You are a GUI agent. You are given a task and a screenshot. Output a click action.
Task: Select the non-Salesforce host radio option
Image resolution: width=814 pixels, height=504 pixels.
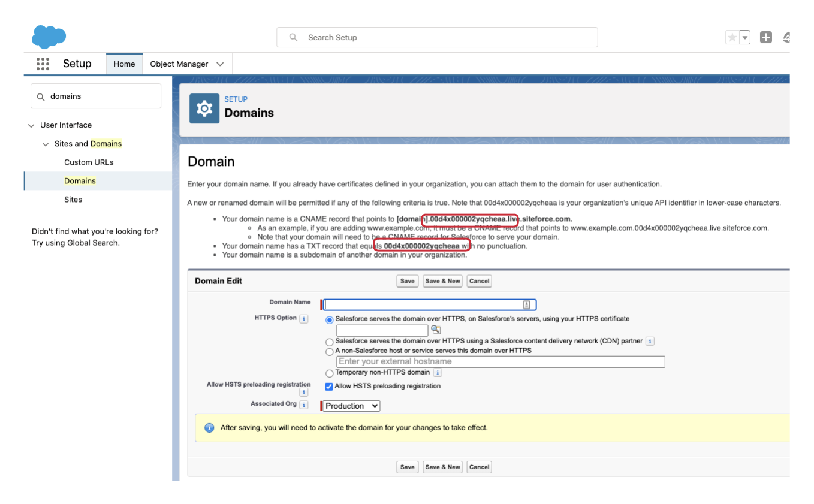pyautogui.click(x=329, y=351)
